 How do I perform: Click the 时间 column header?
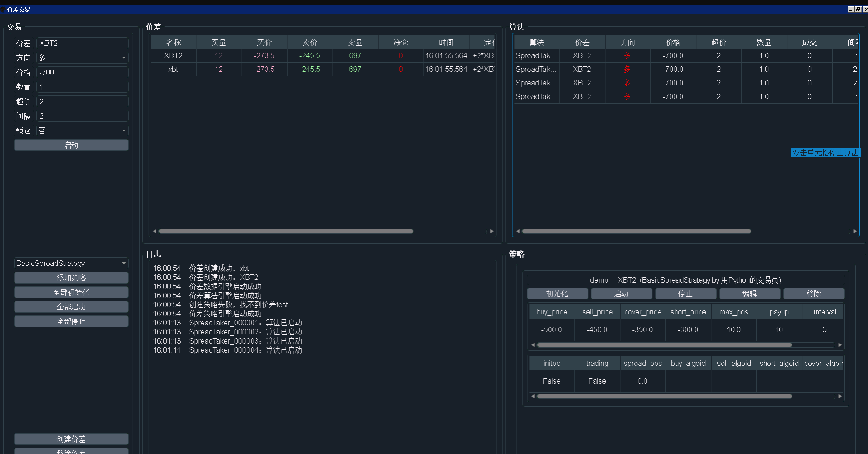446,42
